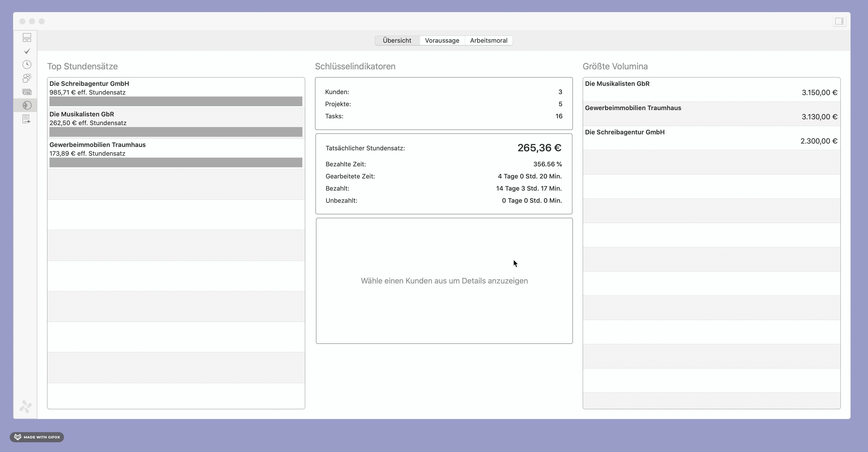Click the 2.300,00 € volume amount

pos(819,141)
